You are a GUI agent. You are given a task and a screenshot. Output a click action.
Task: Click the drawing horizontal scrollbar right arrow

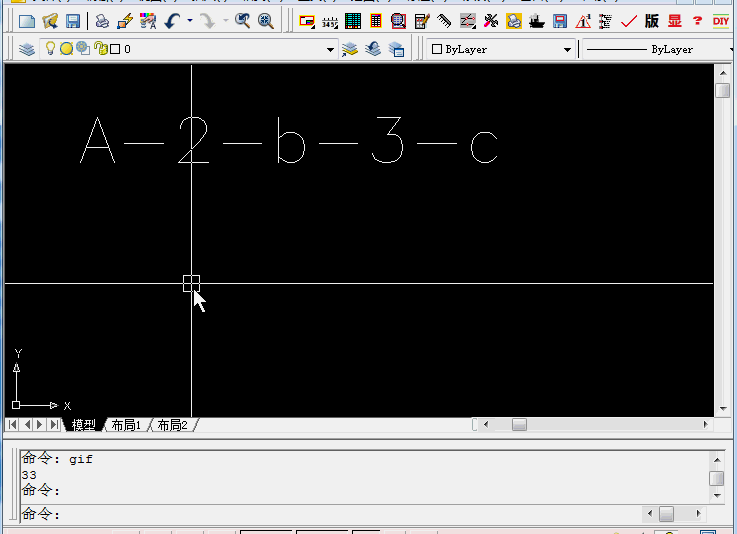click(x=705, y=424)
